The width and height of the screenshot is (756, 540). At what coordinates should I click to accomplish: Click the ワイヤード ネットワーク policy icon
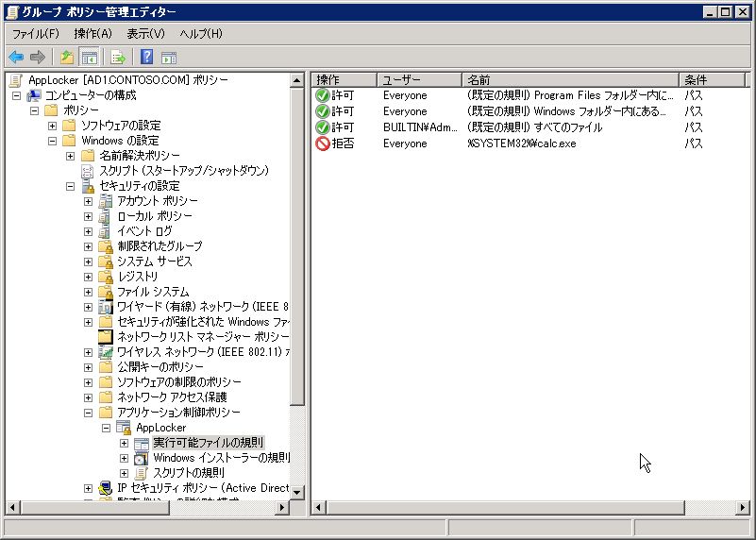coord(105,307)
